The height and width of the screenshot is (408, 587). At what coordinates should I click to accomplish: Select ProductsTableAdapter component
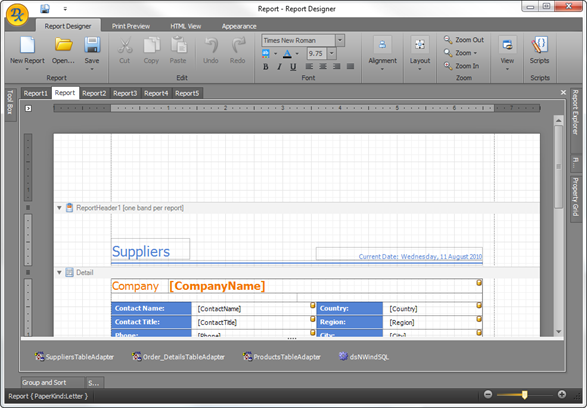[x=282, y=357]
